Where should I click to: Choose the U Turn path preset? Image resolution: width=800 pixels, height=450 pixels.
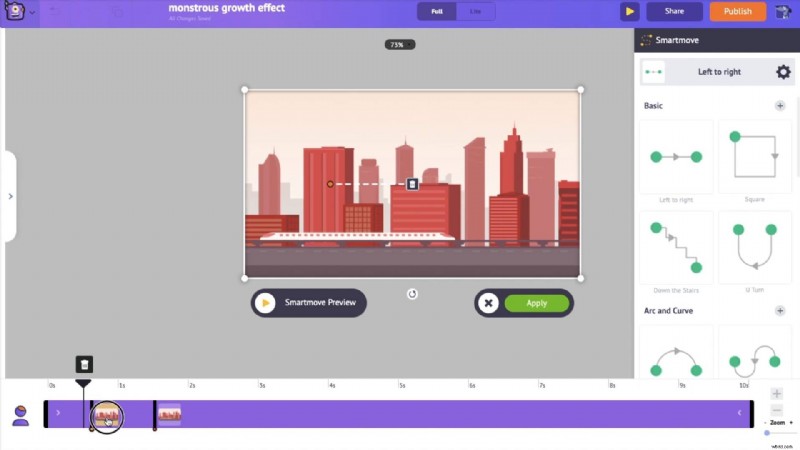point(755,248)
